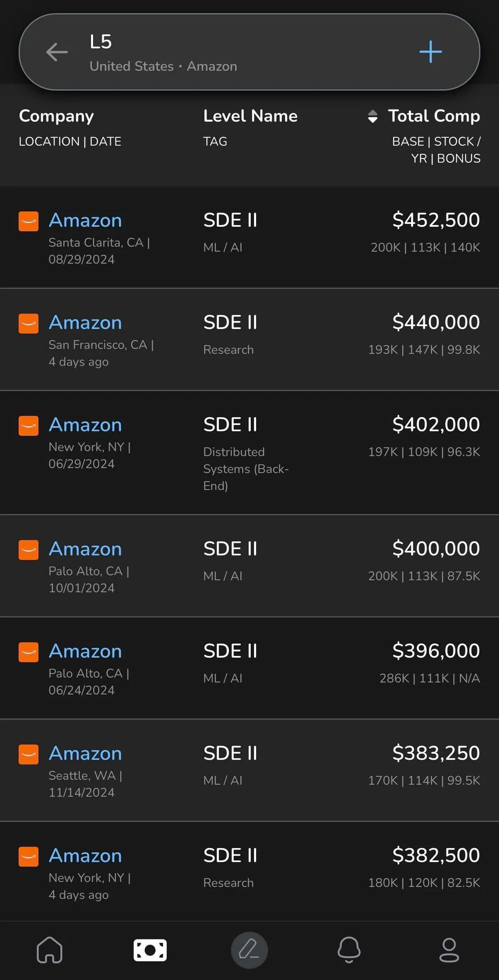This screenshot has width=499, height=980.
Task: Open Amazon link for $382,500 New York entry
Action: click(85, 856)
